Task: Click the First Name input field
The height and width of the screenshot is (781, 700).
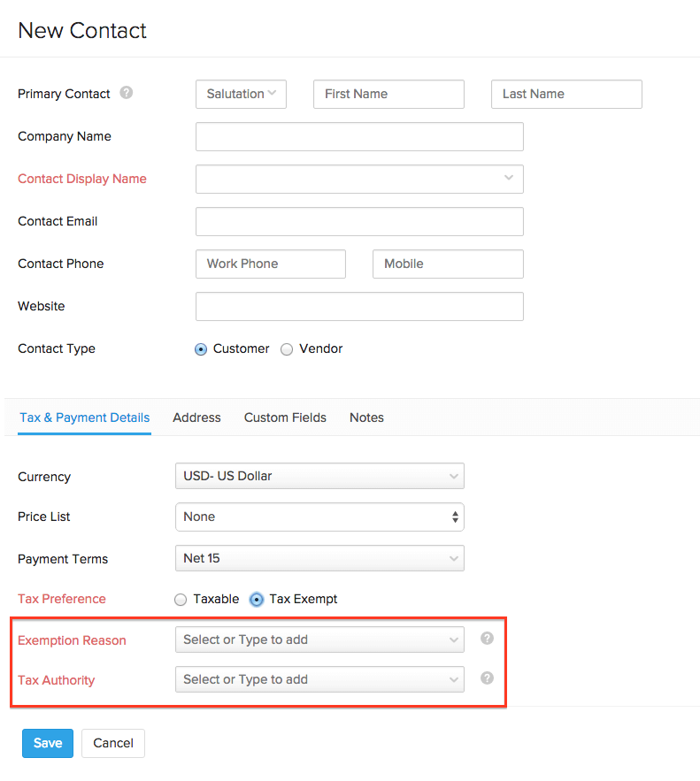Action: (x=388, y=94)
